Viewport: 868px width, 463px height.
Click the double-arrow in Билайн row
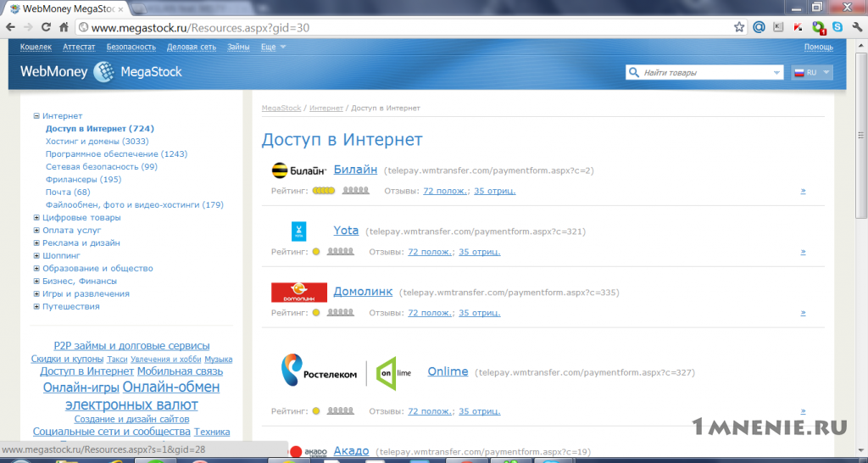coord(804,191)
